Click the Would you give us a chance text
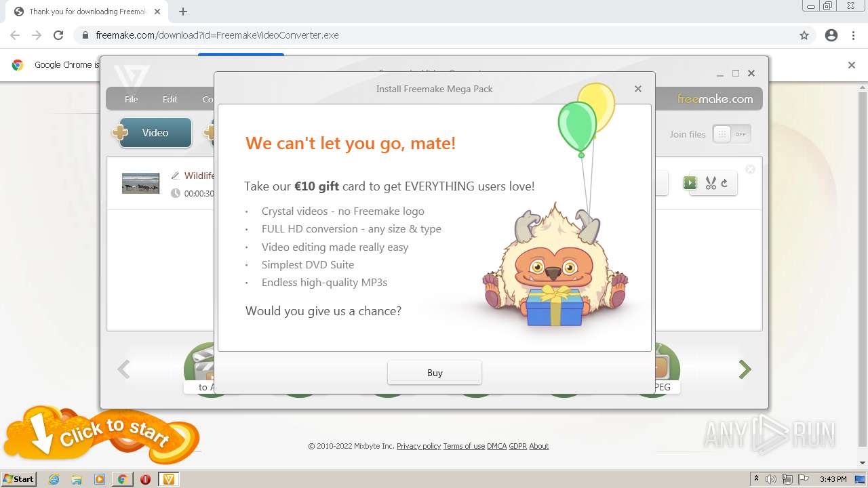Image resolution: width=868 pixels, height=488 pixels. pyautogui.click(x=323, y=311)
